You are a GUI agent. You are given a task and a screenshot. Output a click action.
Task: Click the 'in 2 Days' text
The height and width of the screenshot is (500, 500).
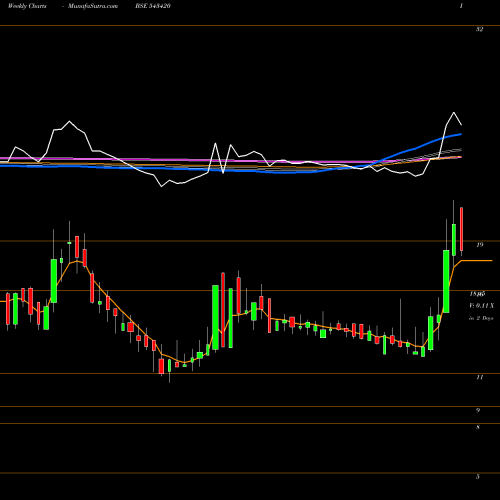coord(481,318)
